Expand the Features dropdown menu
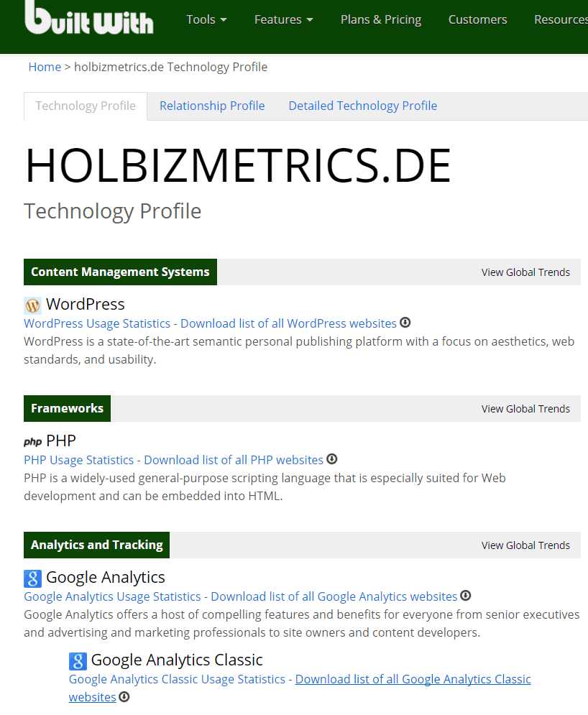The width and height of the screenshot is (588, 715). click(284, 19)
